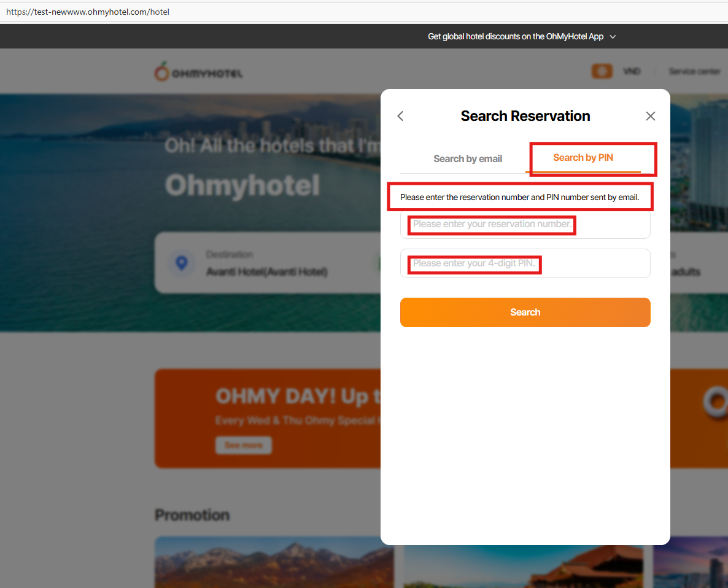Close the Search Reservation dialog
Image resolution: width=728 pixels, height=588 pixels.
click(x=651, y=116)
